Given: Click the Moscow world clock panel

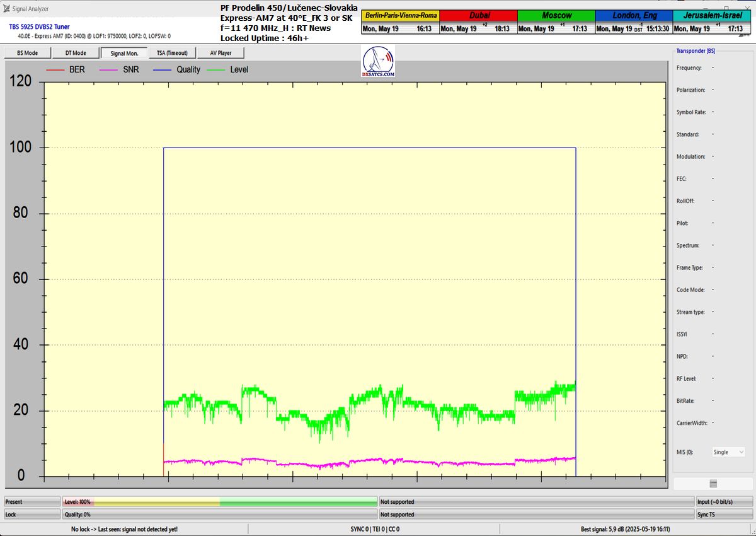Looking at the screenshot, I should (556, 22).
